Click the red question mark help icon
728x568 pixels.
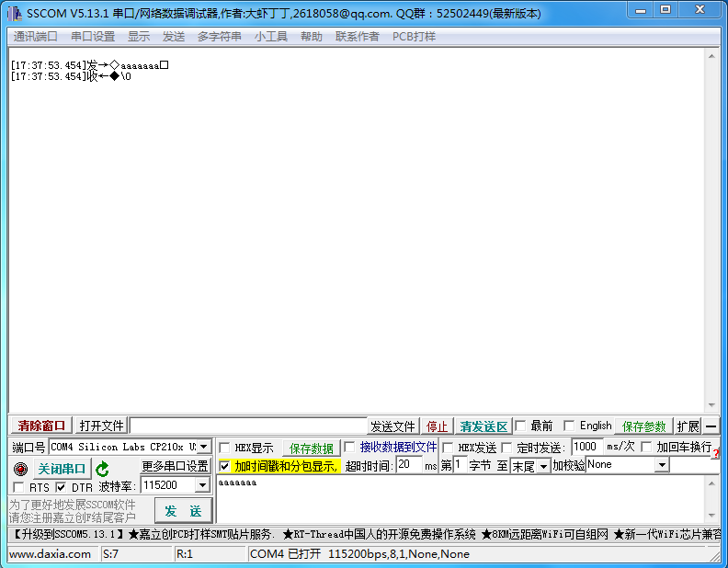(x=715, y=453)
